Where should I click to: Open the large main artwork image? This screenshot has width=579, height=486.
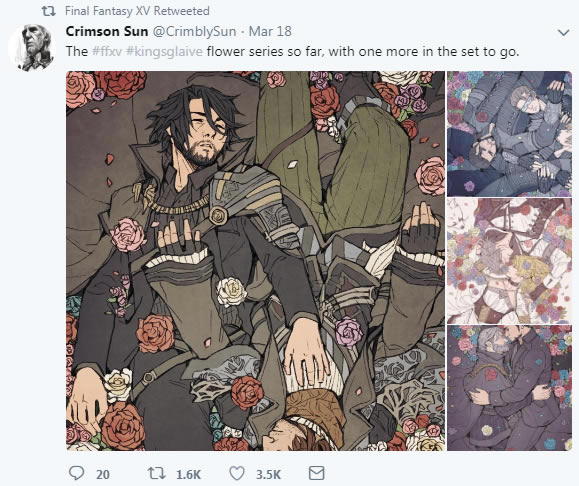[256, 261]
